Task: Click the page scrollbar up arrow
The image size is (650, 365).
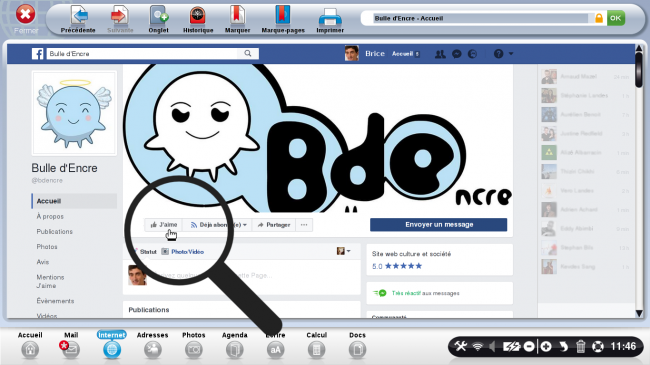Action: pyautogui.click(x=639, y=49)
